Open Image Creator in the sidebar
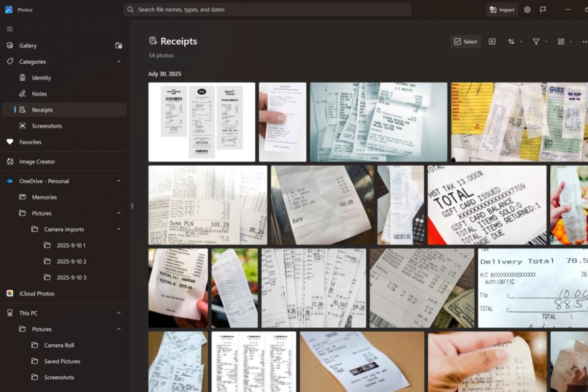Image resolution: width=588 pixels, height=392 pixels. pyautogui.click(x=37, y=162)
